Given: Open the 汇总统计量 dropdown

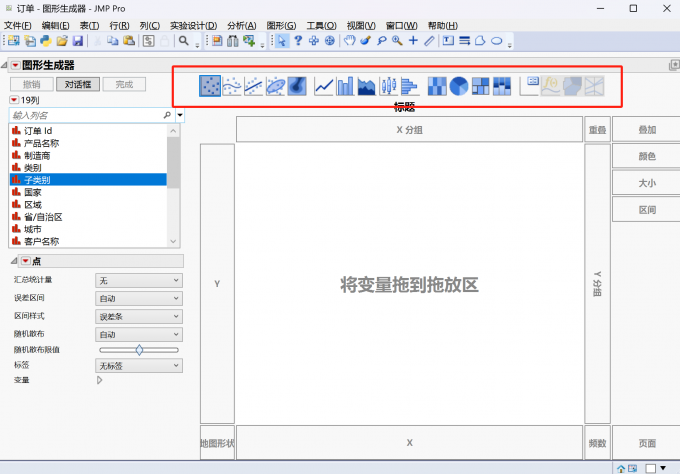Looking at the screenshot, I should [139, 281].
